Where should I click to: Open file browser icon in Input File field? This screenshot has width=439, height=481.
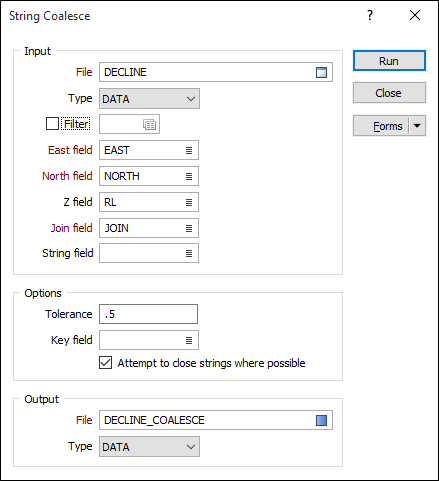tap(321, 72)
